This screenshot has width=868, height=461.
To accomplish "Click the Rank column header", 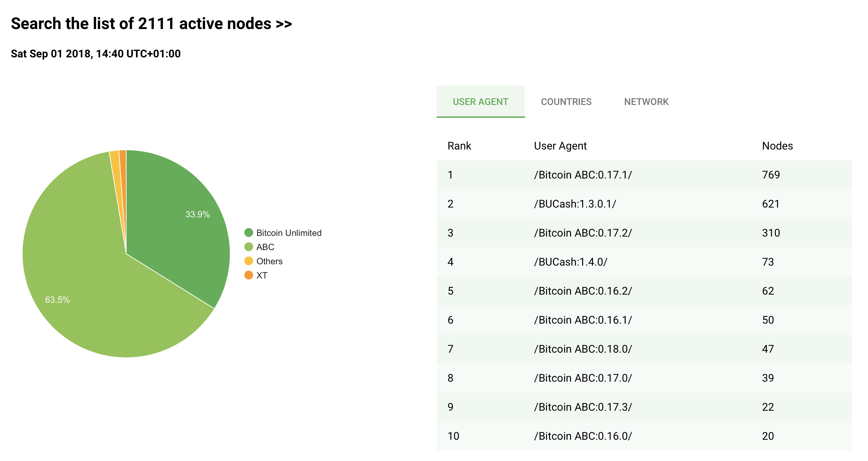I will coord(459,146).
